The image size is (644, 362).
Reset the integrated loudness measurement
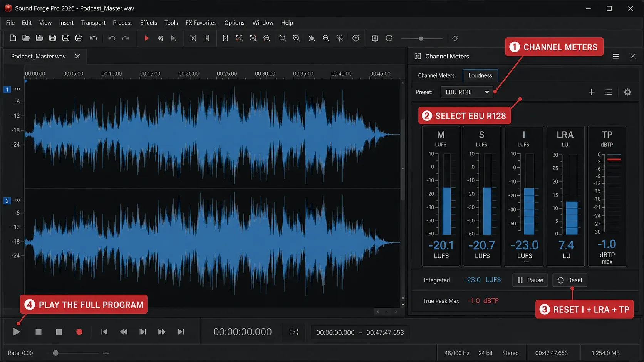(570, 280)
